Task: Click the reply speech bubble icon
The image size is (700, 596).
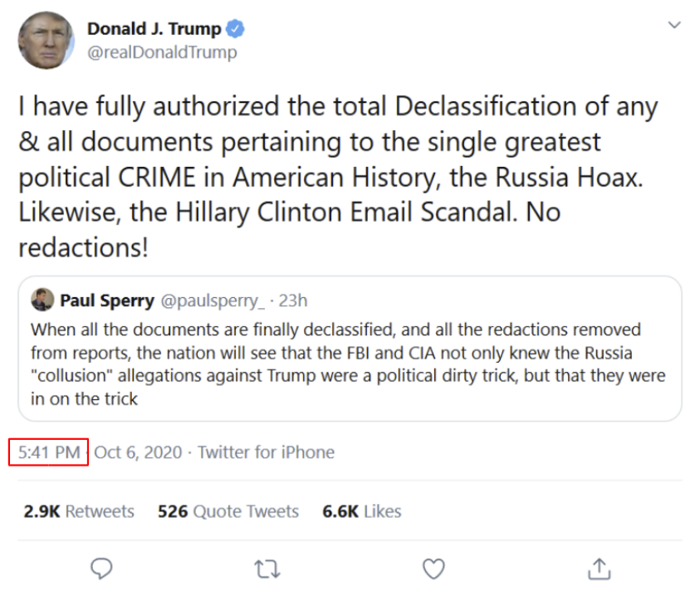Action: [x=101, y=569]
